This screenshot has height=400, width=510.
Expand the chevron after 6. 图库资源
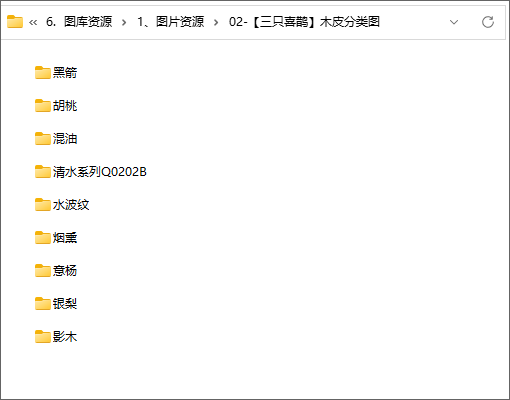(x=124, y=22)
